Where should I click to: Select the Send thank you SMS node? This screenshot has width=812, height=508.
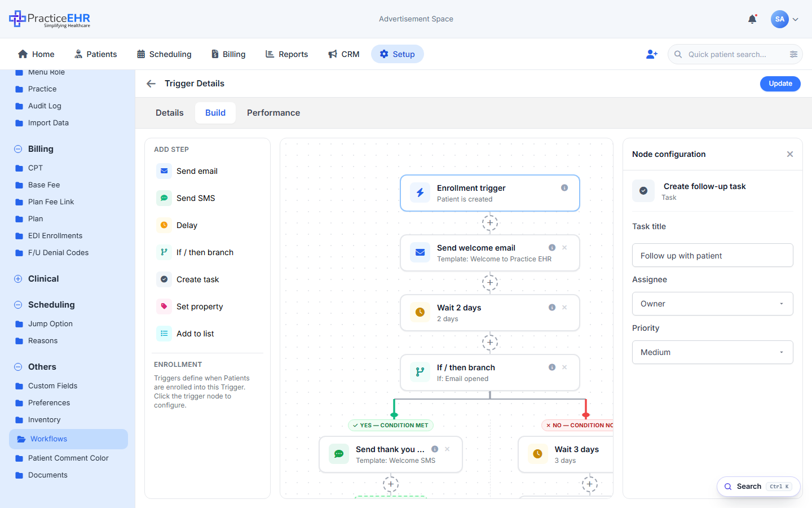click(391, 454)
